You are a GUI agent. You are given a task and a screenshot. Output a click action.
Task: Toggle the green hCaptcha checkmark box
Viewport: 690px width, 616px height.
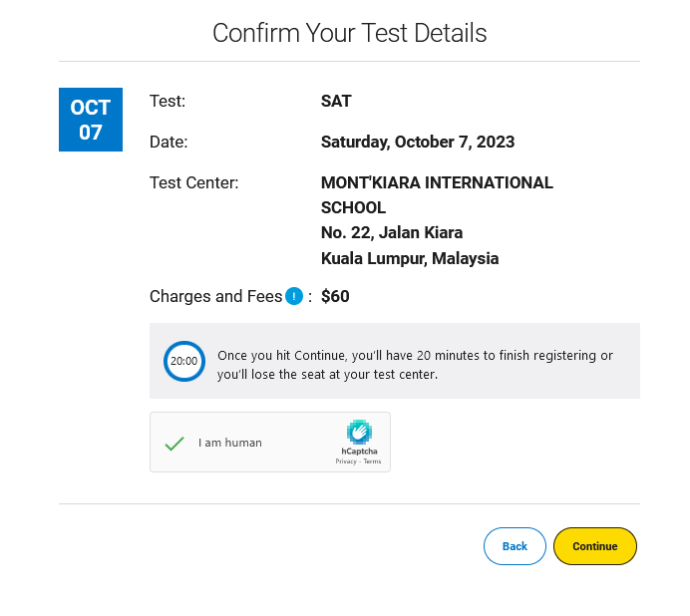[174, 444]
